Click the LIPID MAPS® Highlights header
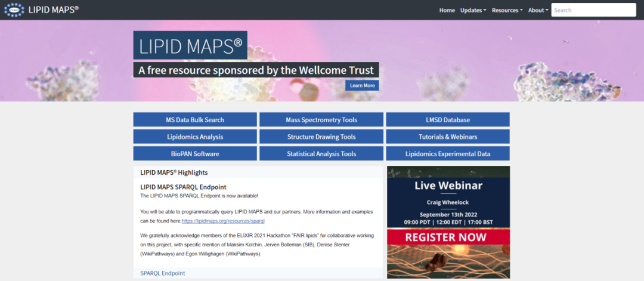Screen dimensions: 644x281 174,172
